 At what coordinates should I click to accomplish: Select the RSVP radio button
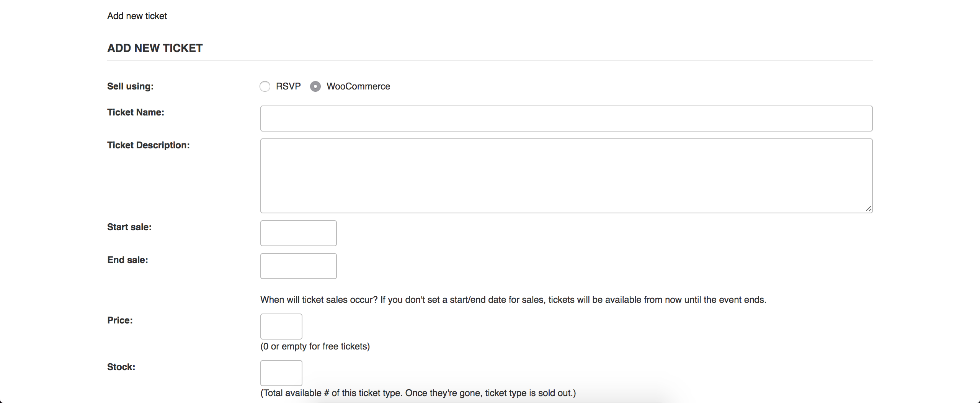[265, 86]
